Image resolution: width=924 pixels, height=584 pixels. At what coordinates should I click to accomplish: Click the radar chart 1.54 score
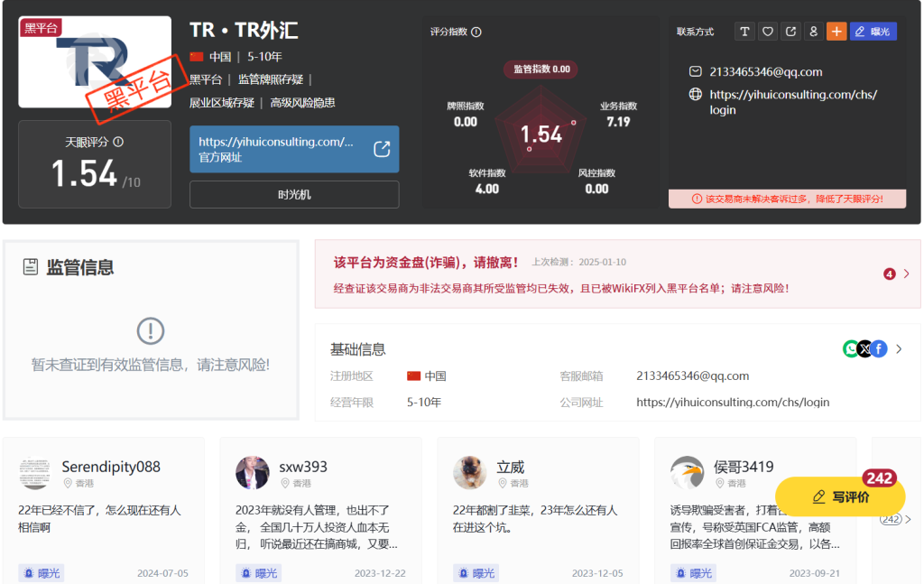pos(541,134)
